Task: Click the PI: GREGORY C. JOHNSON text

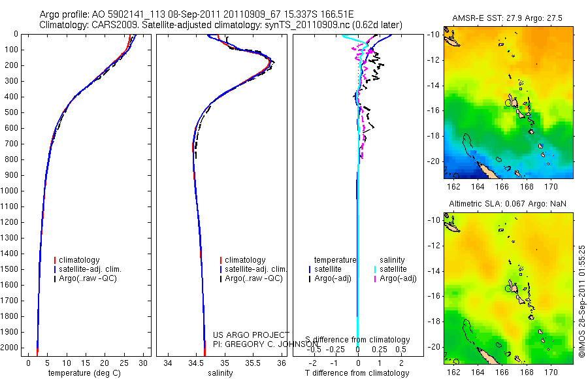Action: pos(265,344)
